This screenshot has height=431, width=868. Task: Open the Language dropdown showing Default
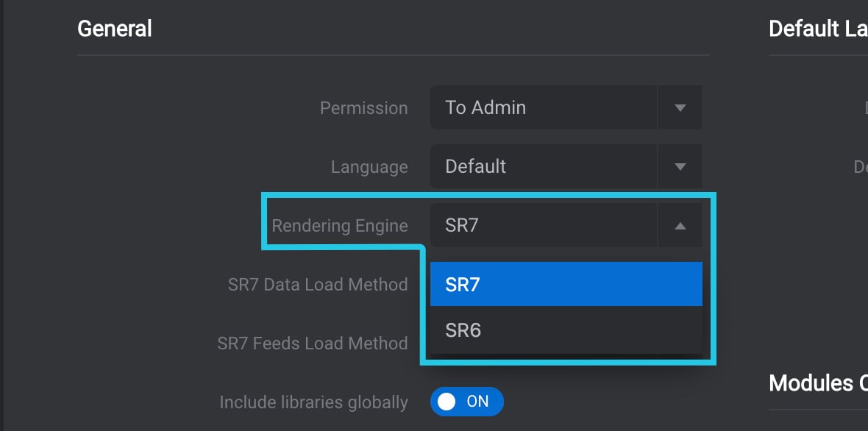pos(566,166)
